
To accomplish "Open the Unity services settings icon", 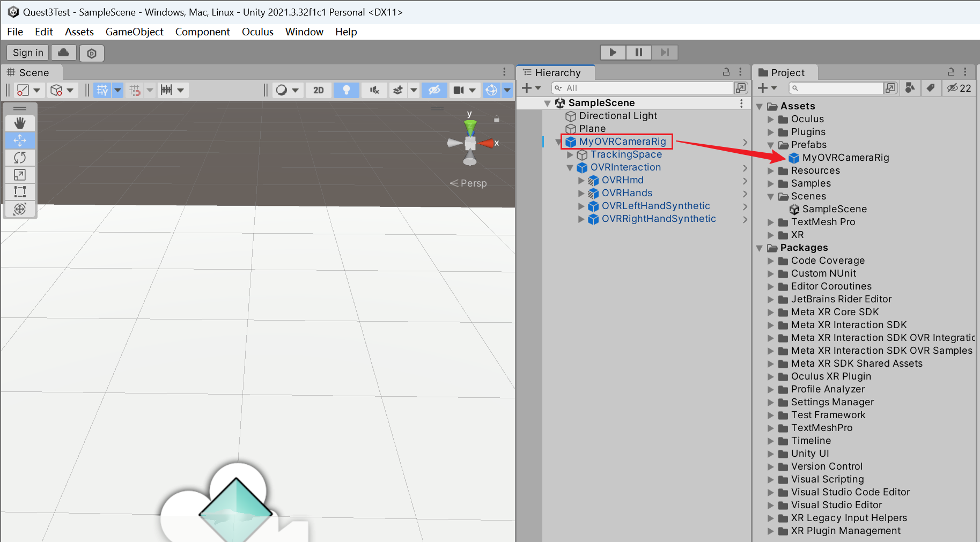I will point(92,53).
